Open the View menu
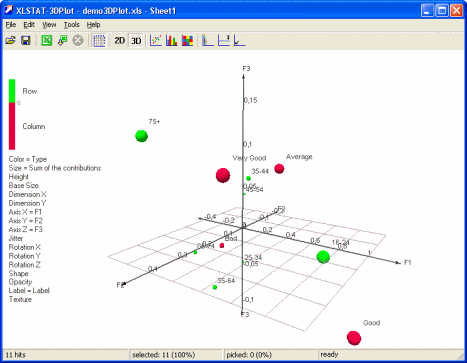 click(x=49, y=25)
